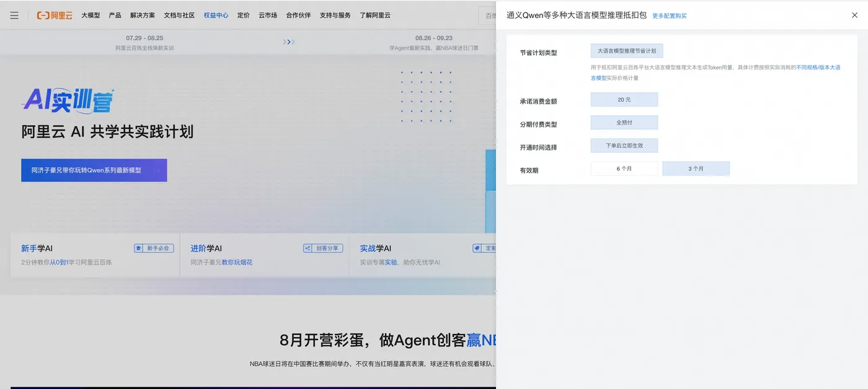Open the 实战学AI card

(x=423, y=255)
